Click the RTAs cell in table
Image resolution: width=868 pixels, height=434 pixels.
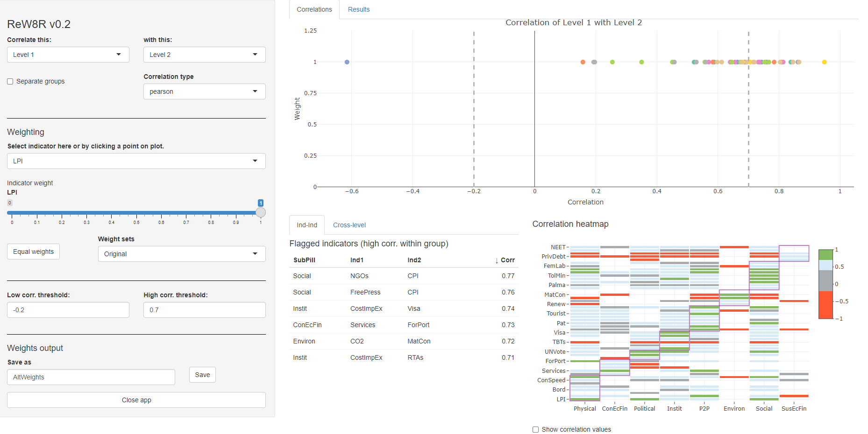click(x=415, y=357)
